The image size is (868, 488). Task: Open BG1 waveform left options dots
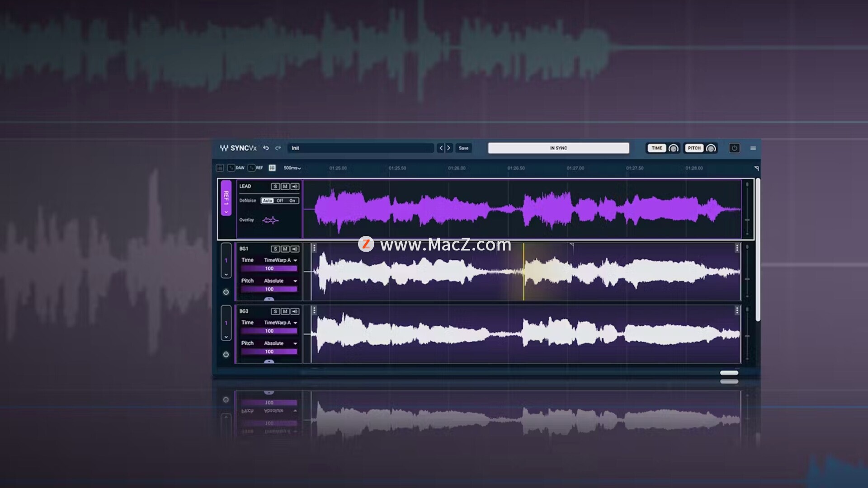click(314, 248)
